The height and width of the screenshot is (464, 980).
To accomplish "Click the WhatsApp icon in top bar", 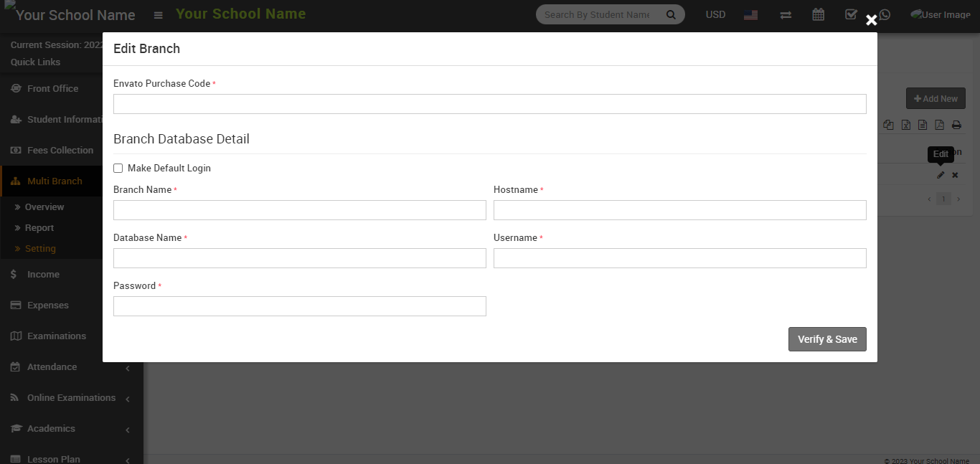I will [x=885, y=14].
